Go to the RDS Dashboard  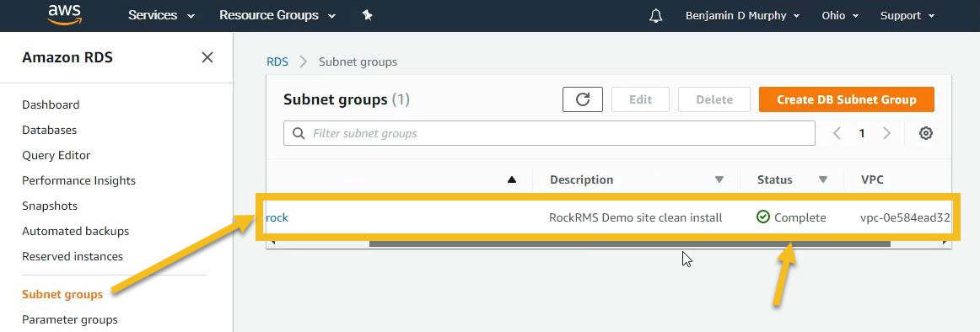point(51,104)
